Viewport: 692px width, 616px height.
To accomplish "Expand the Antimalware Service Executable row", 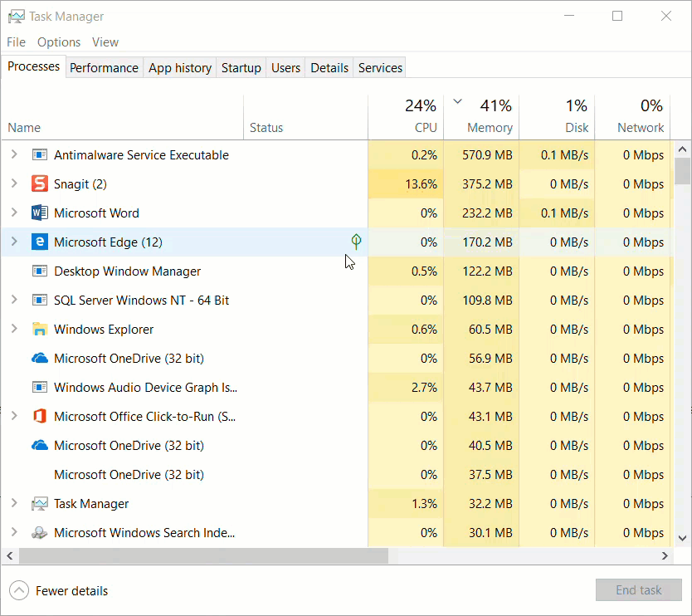I will (x=14, y=154).
